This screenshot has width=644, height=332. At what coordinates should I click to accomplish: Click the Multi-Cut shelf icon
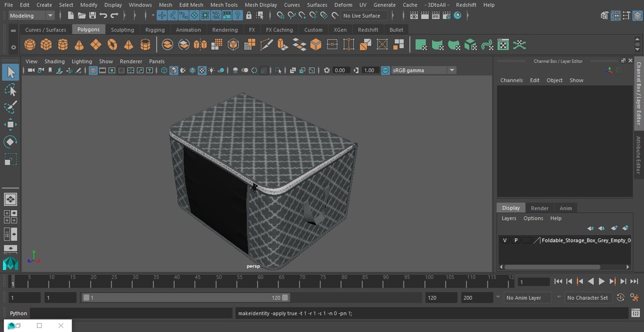pyautogui.click(x=266, y=45)
